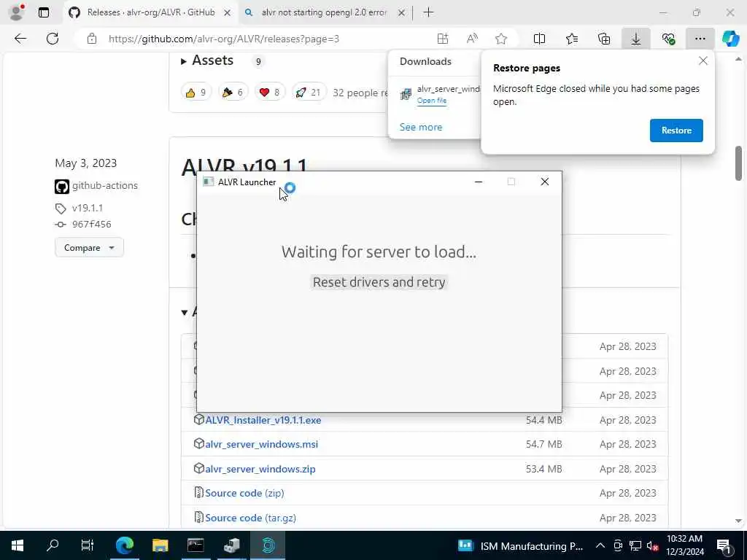Open ISM Manufacturing news widget
Screen dimensions: 747x560
click(x=520, y=545)
